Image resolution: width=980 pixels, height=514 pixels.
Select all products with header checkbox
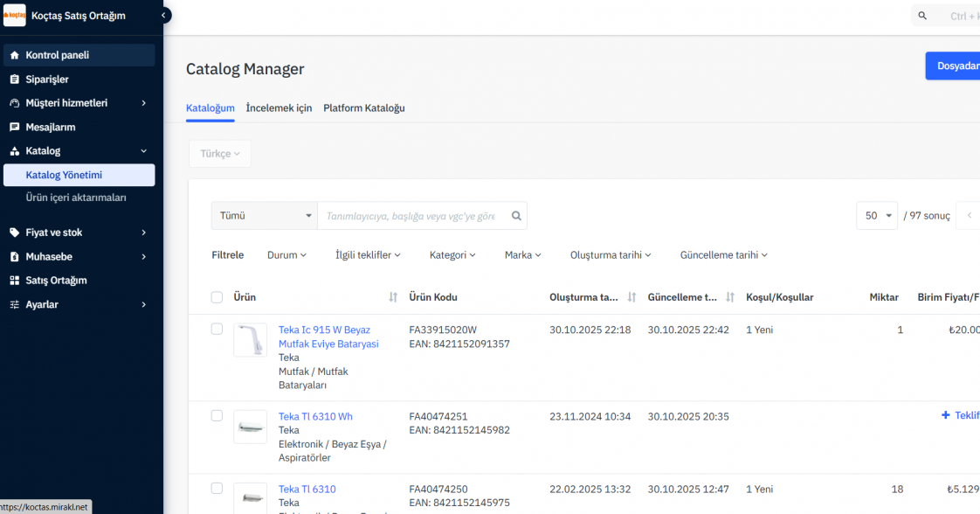tap(217, 297)
